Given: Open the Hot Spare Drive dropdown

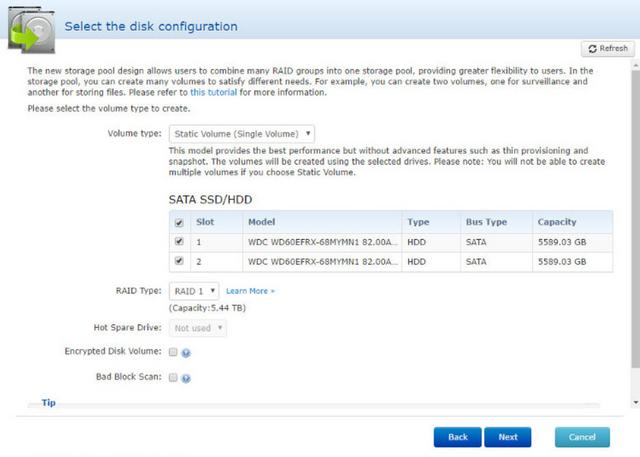Looking at the screenshot, I should 198,328.
